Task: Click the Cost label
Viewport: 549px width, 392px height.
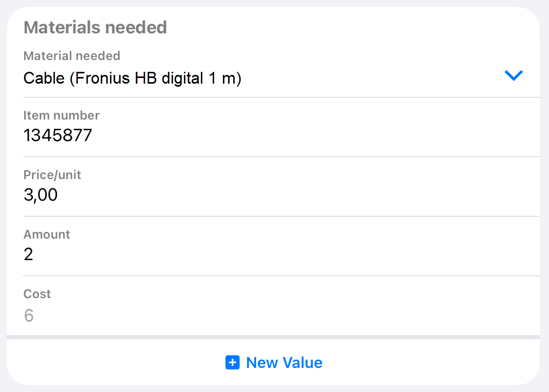Action: [37, 293]
